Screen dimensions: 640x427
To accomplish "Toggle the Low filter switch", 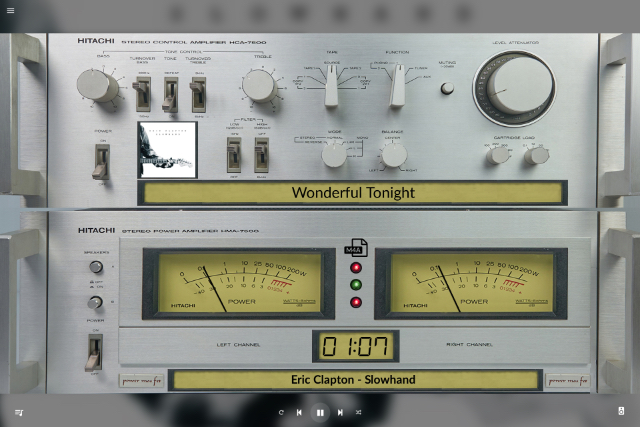I will coord(233,153).
